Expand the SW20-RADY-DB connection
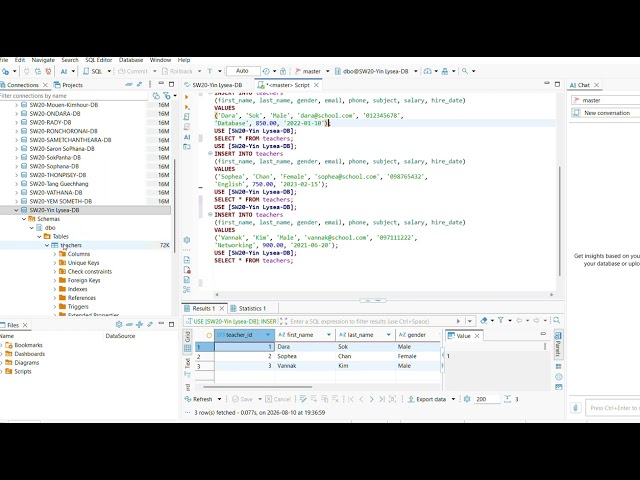This screenshot has width=640, height=480. [16, 122]
